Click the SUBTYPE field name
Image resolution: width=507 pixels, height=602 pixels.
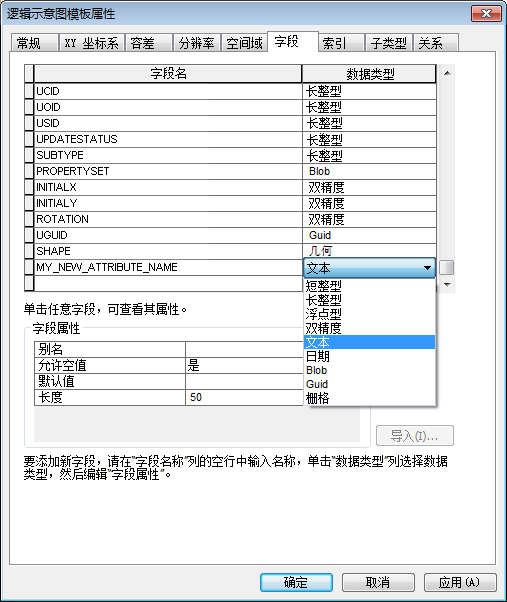coord(168,155)
